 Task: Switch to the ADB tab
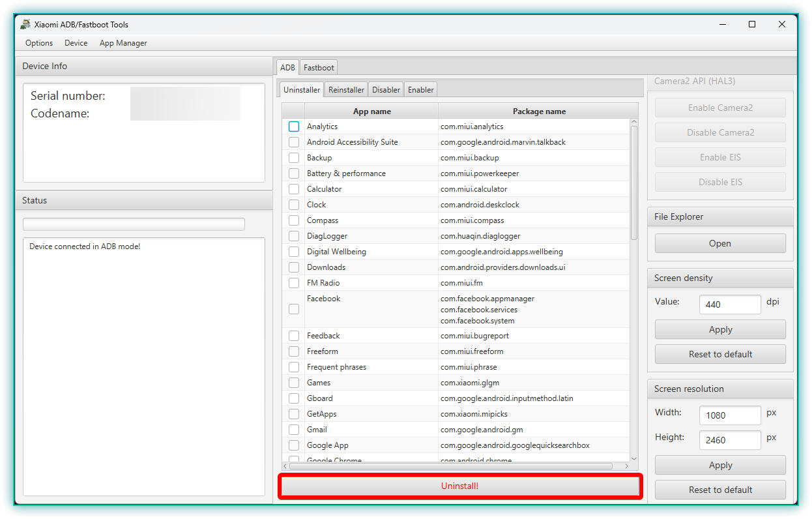click(287, 67)
